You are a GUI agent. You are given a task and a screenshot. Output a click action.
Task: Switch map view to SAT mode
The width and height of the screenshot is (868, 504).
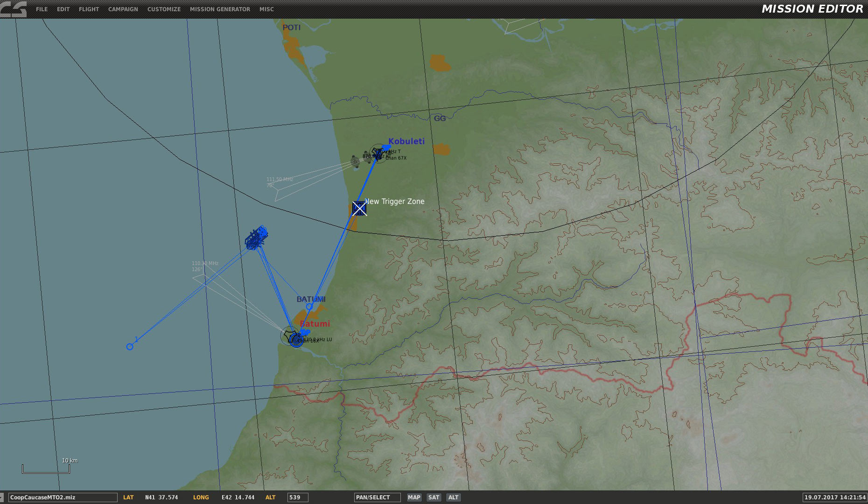434,497
